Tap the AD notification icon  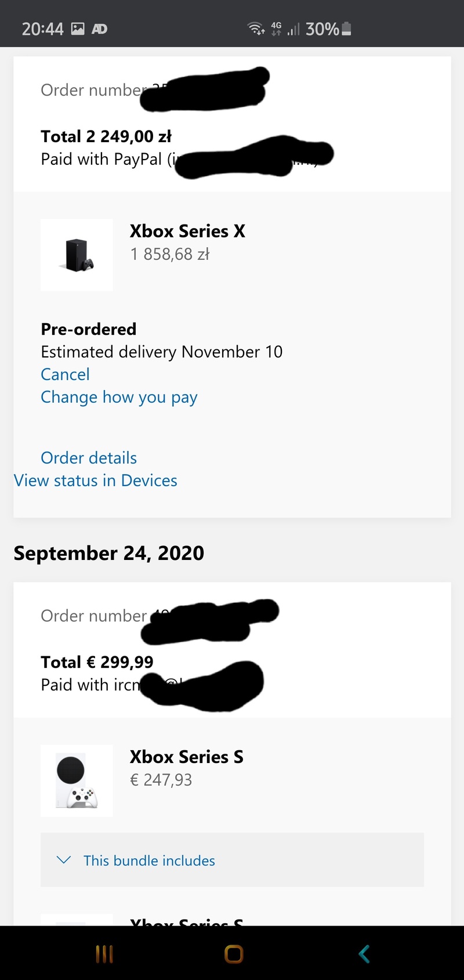(99, 28)
